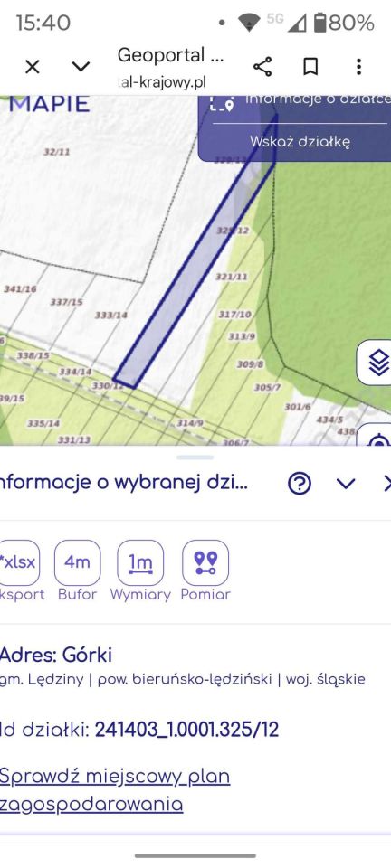This screenshot has height=868, width=391.
Task: Click parcel label 331/13 on map
Action: (74, 440)
